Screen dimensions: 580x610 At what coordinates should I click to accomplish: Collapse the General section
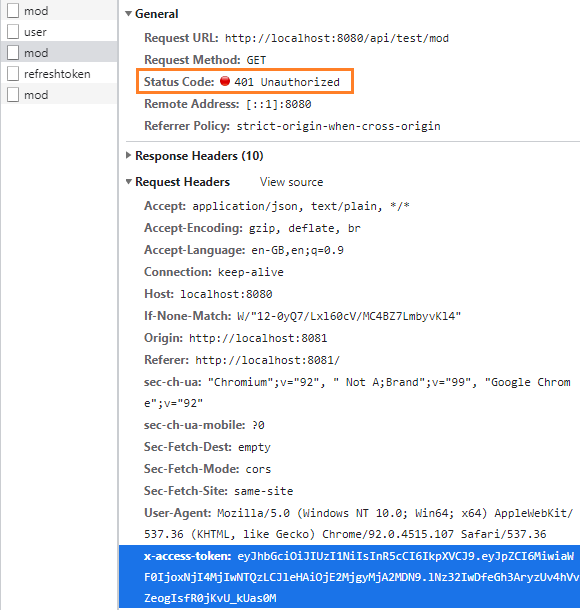click(128, 14)
